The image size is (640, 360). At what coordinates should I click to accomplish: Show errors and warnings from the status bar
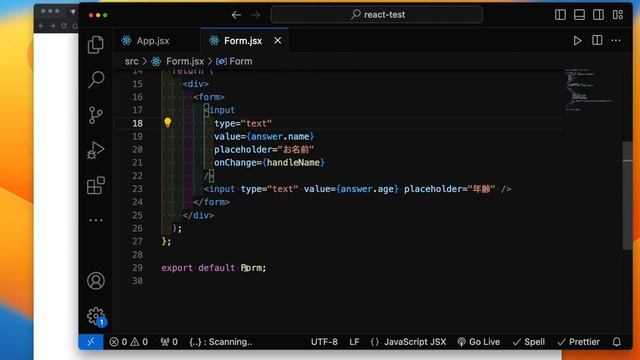129,342
